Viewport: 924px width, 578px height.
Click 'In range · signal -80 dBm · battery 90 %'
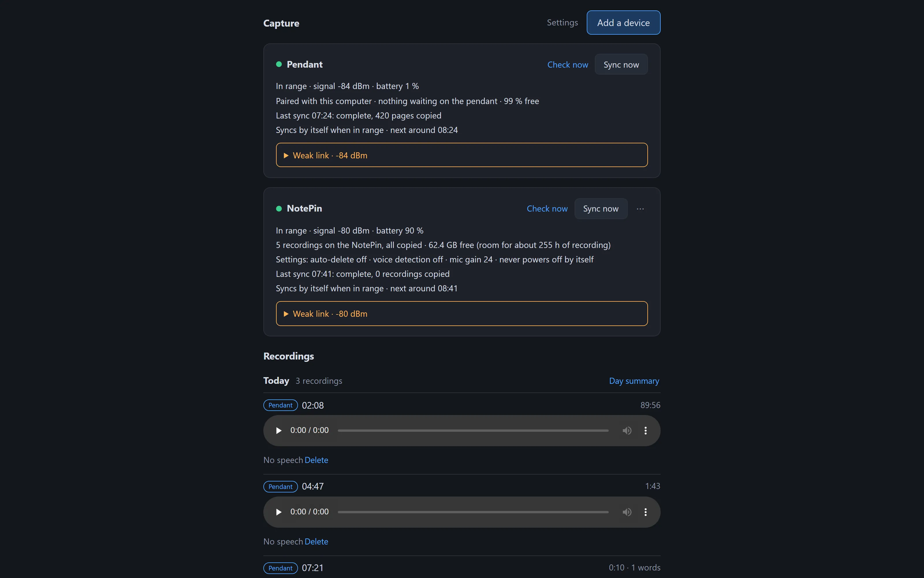click(349, 231)
